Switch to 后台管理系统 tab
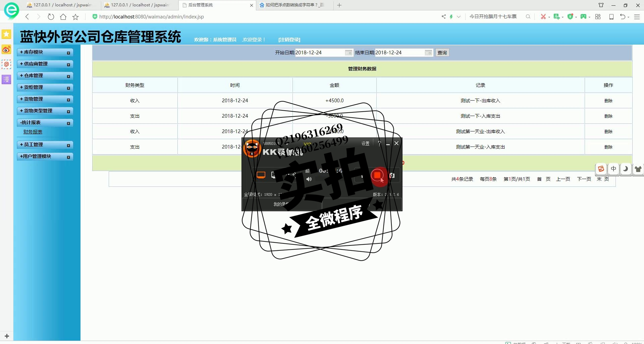 [x=215, y=5]
